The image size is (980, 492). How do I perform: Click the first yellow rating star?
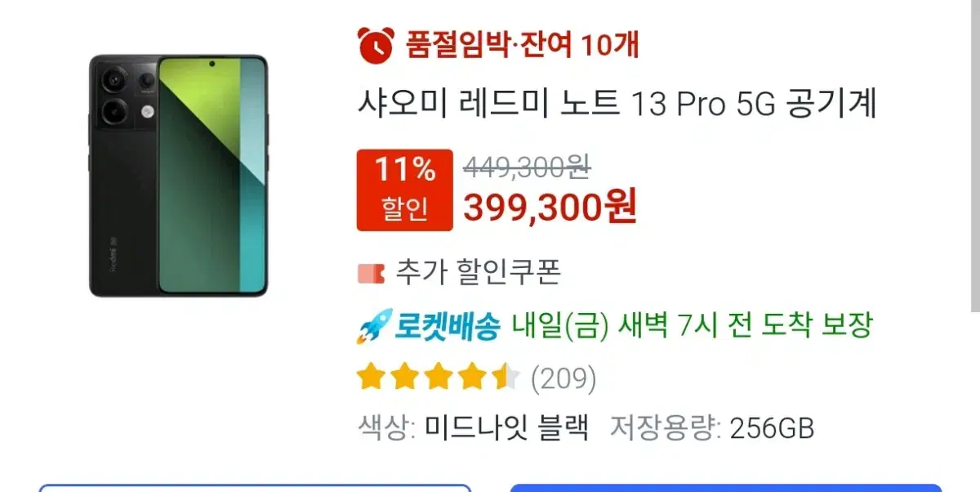(372, 378)
